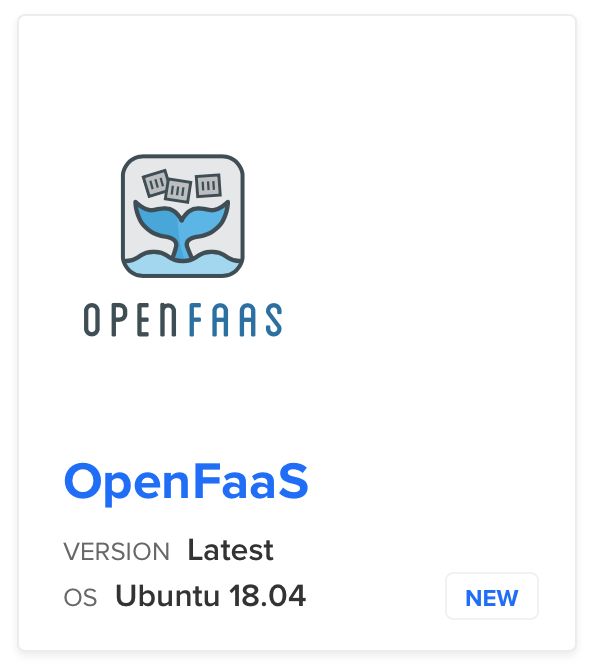Click the NEW badge button
Screen dimensions: 594x672
[x=492, y=596]
